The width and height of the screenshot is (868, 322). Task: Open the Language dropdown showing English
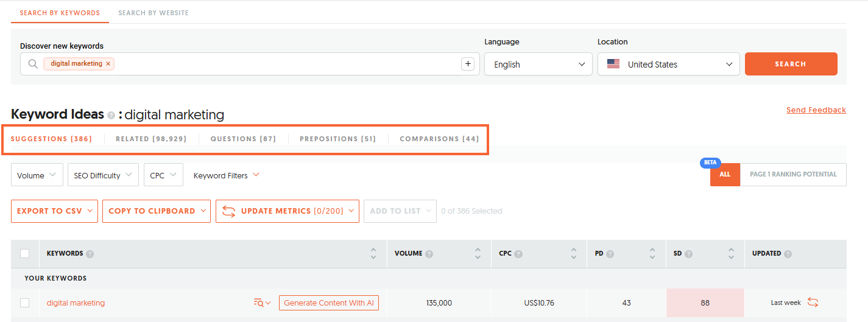[x=538, y=65]
